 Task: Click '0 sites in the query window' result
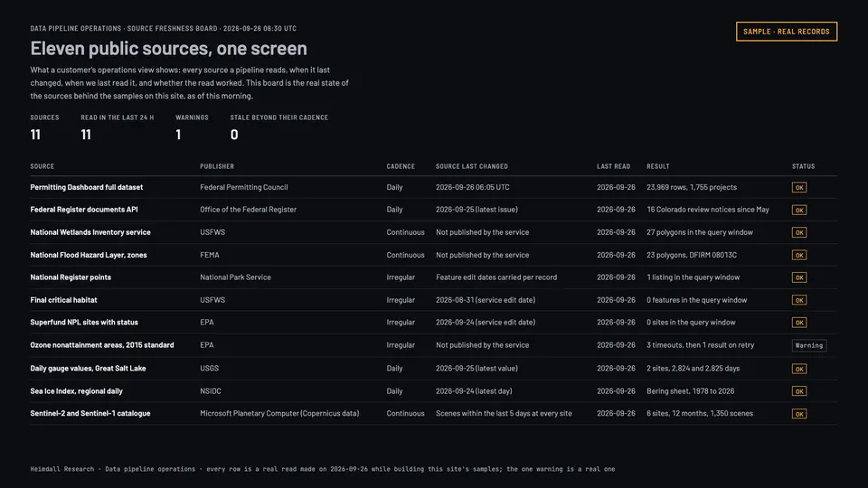[691, 322]
